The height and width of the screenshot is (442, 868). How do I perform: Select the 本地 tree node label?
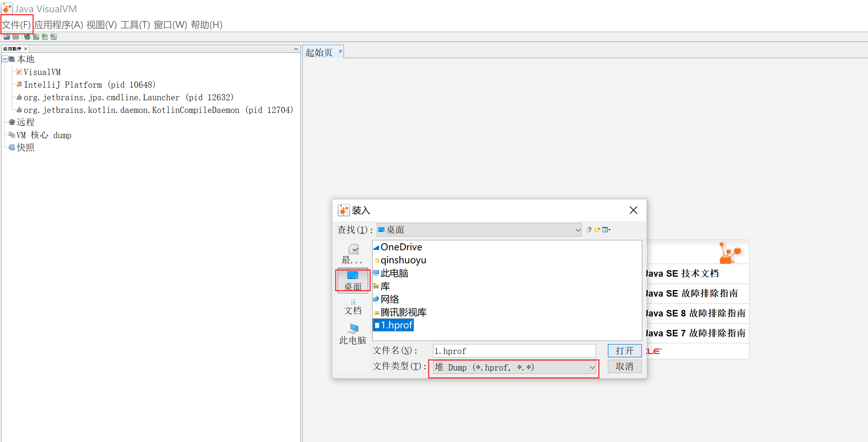[x=26, y=59]
